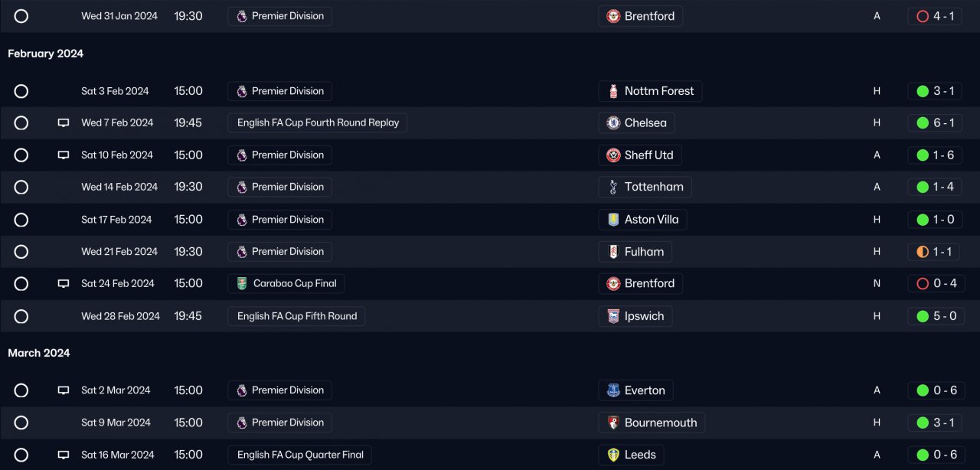Click the Everton club badge icon

point(613,390)
